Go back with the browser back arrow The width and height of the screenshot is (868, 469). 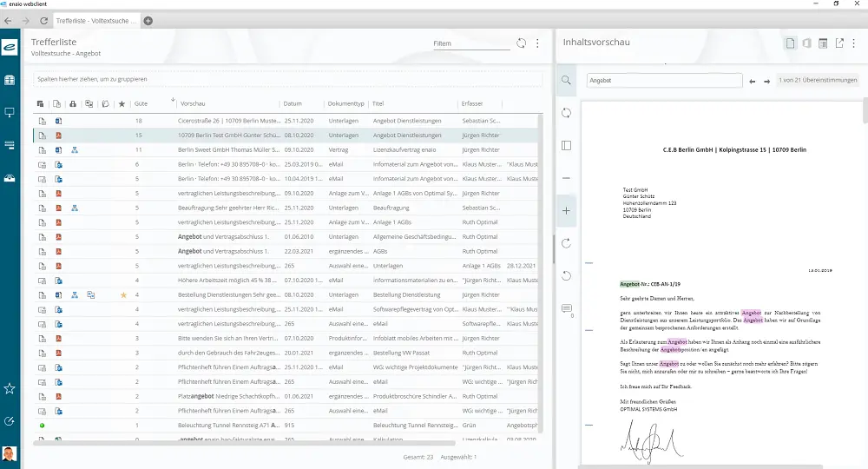coord(8,21)
